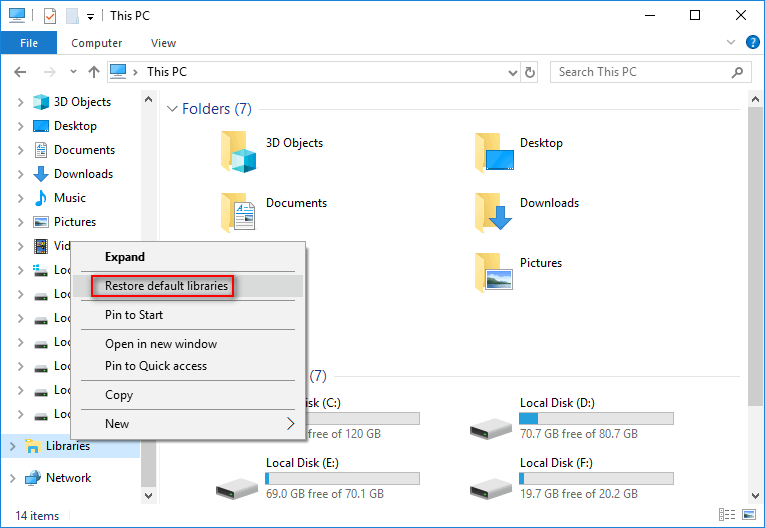This screenshot has height=528, width=765.
Task: Click the Local Disk (D:) usage bar
Action: click(596, 418)
